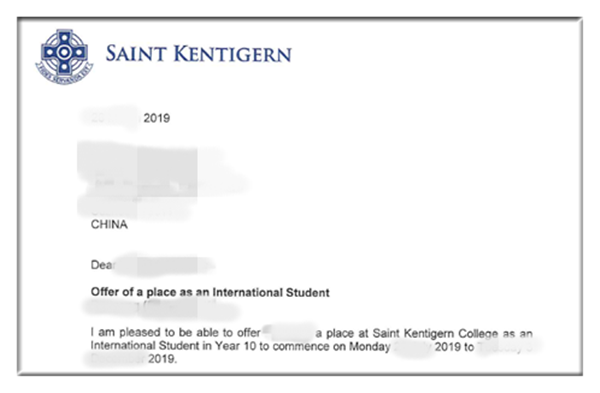This screenshot has width=600, height=393.
Task: Click the Saint Kentigern cross crest logo
Action: click(64, 57)
